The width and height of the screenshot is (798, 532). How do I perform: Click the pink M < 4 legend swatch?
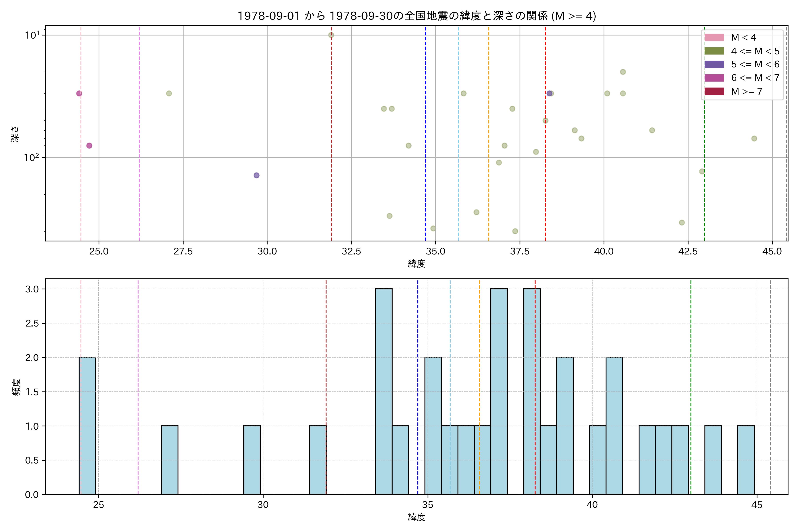(x=714, y=37)
